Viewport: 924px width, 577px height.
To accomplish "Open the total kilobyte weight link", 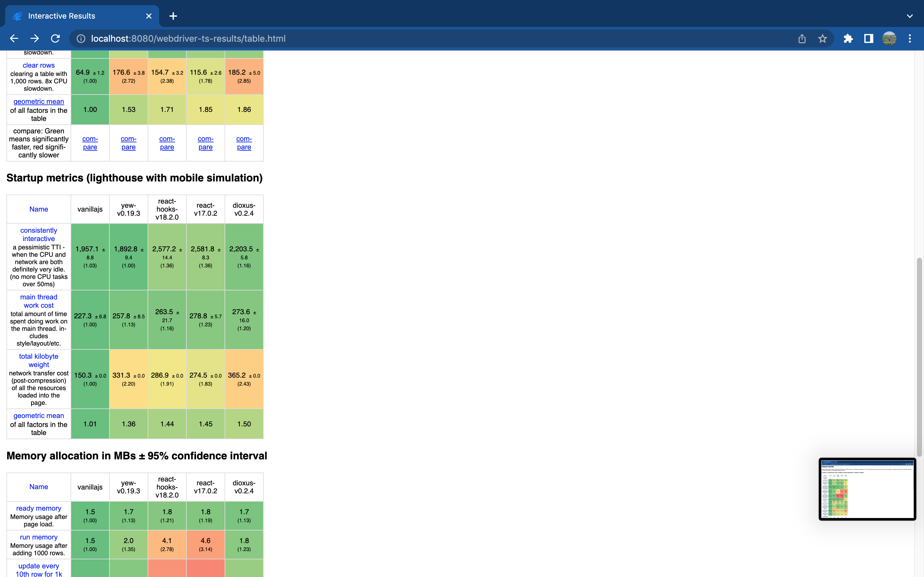I will pos(38,360).
